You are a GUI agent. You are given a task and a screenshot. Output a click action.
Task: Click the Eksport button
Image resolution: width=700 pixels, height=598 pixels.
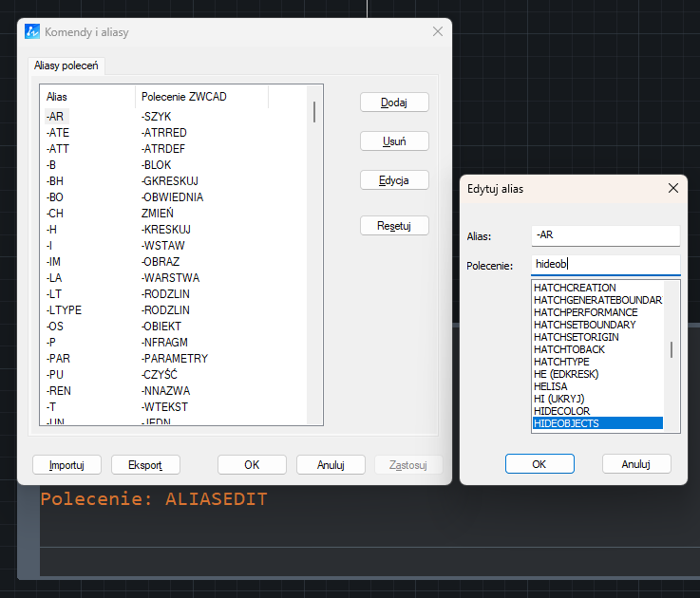[145, 465]
